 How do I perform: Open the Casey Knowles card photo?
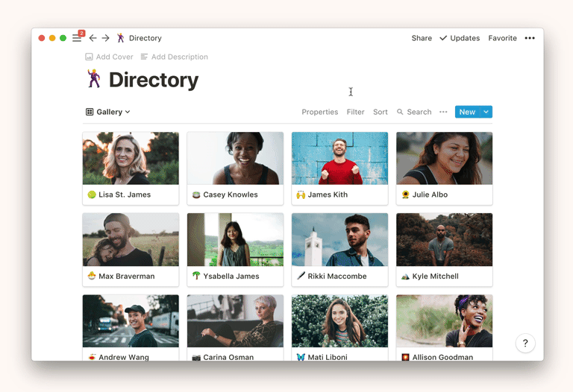click(235, 158)
